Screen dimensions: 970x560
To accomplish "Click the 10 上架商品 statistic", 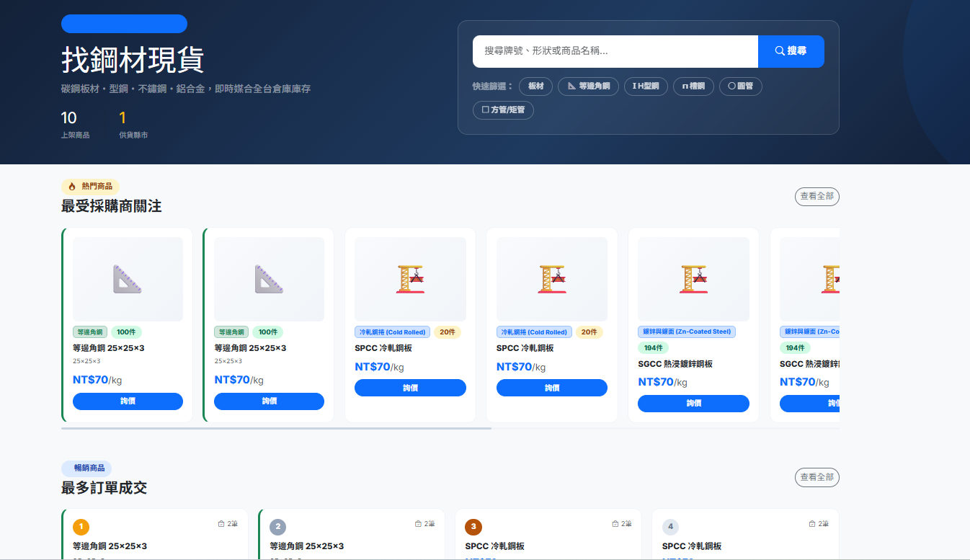I will pyautogui.click(x=76, y=125).
